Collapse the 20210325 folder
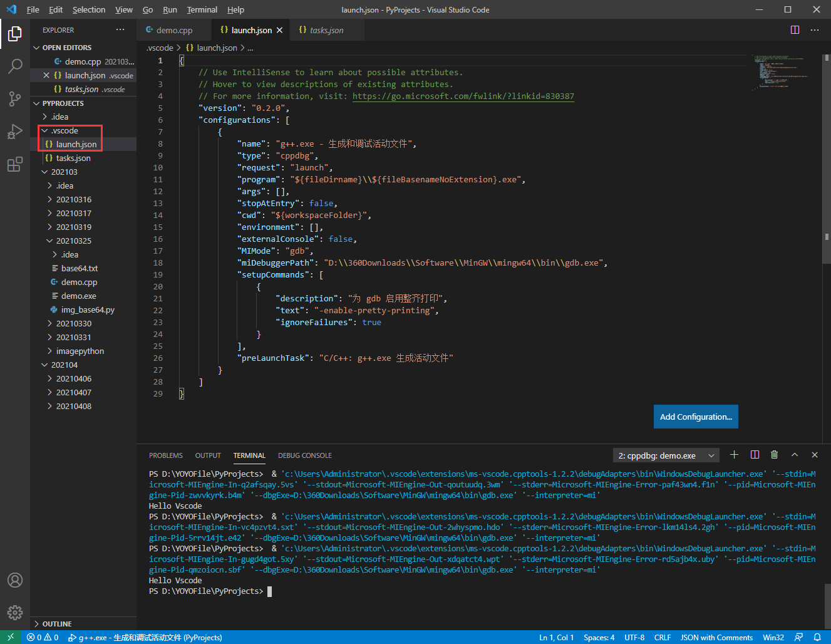This screenshot has height=644, width=831. pyautogui.click(x=73, y=241)
